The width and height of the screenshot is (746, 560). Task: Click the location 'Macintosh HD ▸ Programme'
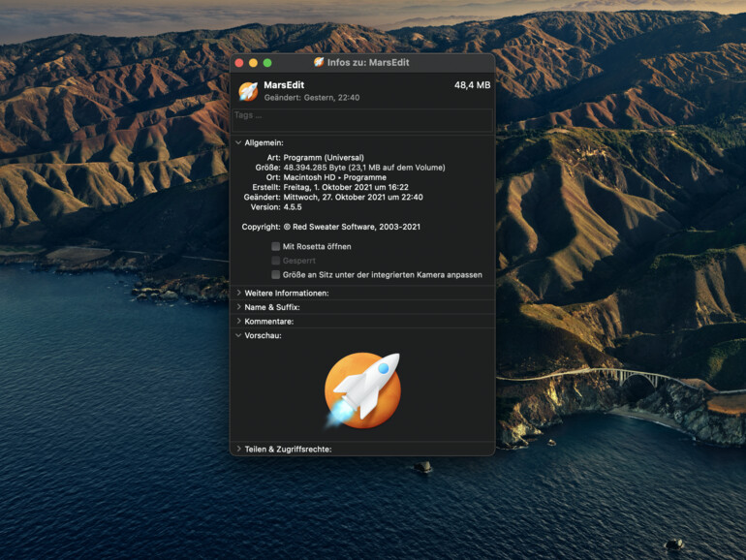[x=335, y=177]
